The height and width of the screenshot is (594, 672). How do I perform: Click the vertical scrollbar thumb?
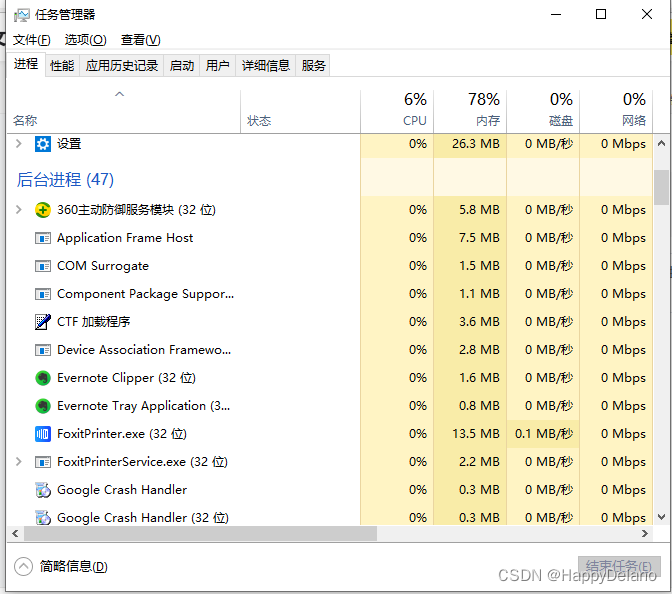click(x=661, y=187)
